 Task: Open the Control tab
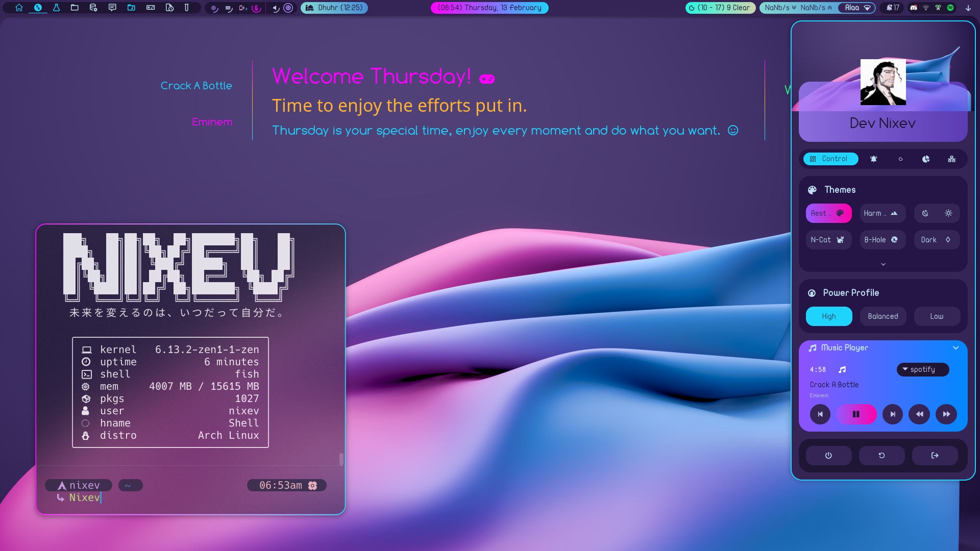[x=830, y=159]
